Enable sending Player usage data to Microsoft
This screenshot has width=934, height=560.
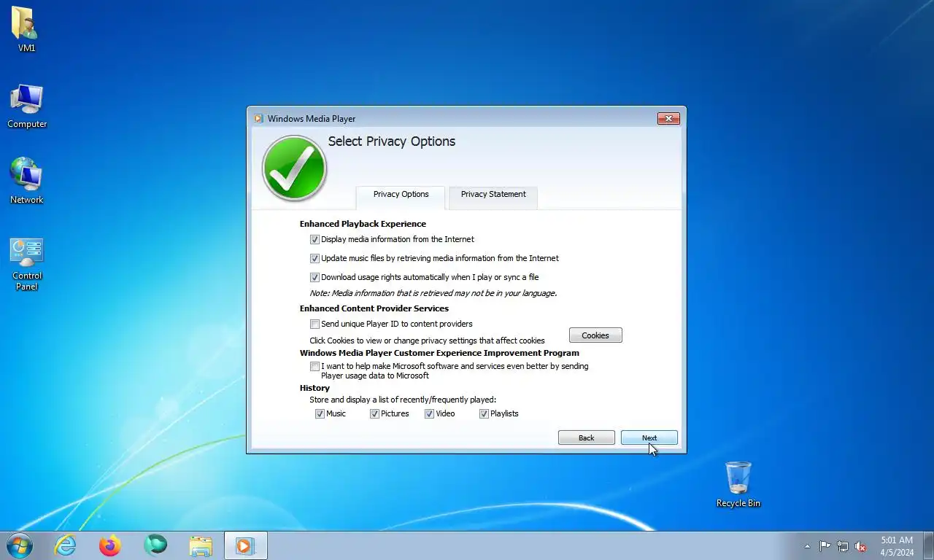(x=314, y=366)
